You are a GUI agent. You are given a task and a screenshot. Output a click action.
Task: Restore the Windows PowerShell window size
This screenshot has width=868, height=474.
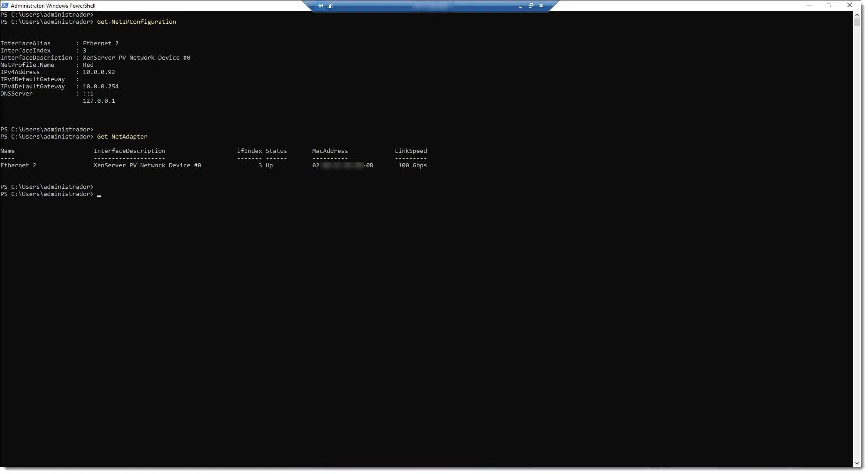829,5
